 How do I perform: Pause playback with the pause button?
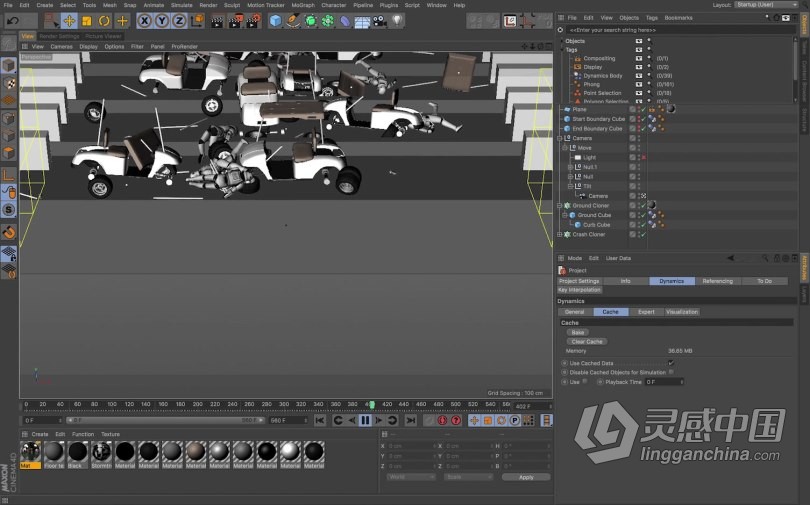(365, 420)
